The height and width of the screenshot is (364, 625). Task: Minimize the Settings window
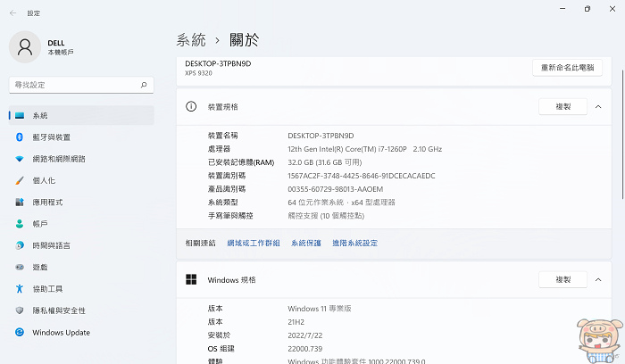pos(562,9)
